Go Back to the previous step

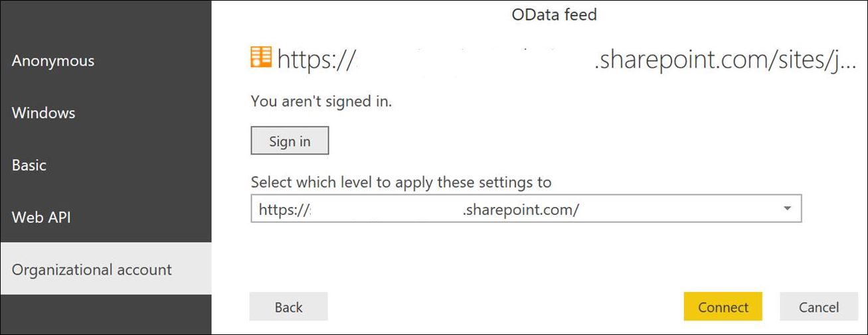[x=288, y=307]
